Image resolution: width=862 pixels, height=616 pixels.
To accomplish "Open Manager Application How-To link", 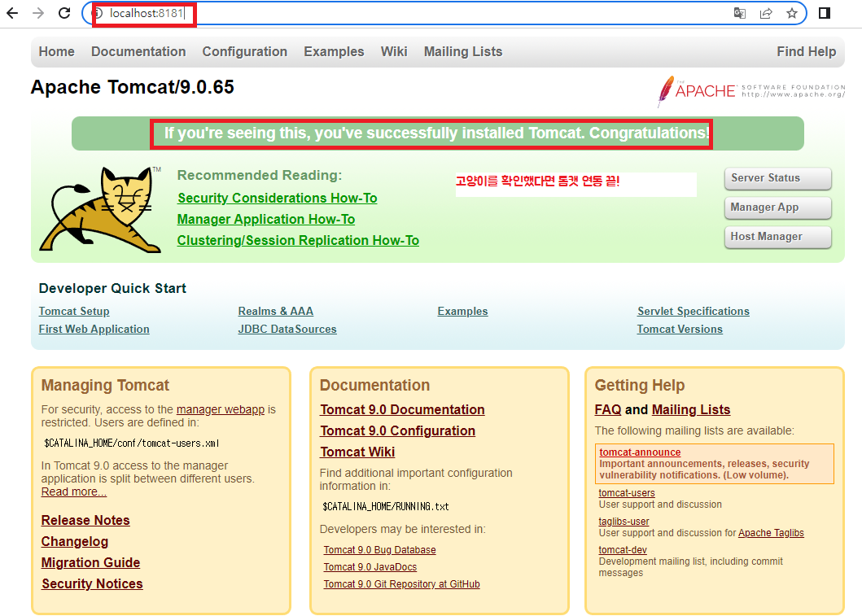I will (x=266, y=219).
